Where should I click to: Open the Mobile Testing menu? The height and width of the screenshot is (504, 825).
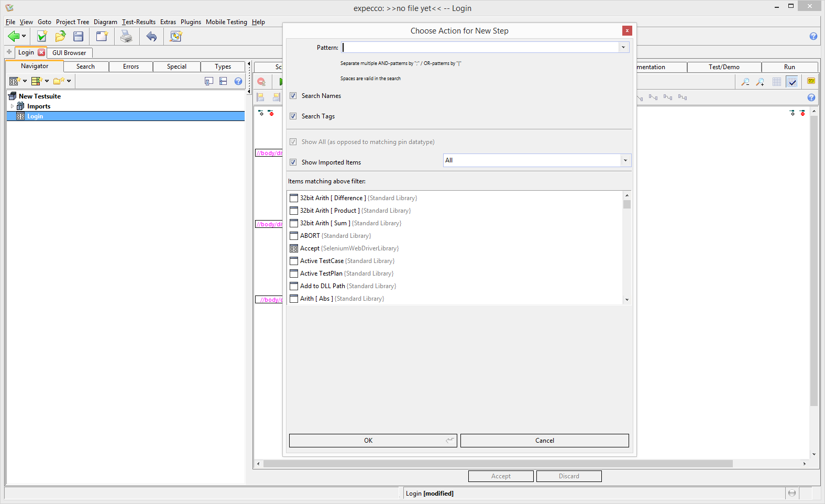(x=226, y=22)
